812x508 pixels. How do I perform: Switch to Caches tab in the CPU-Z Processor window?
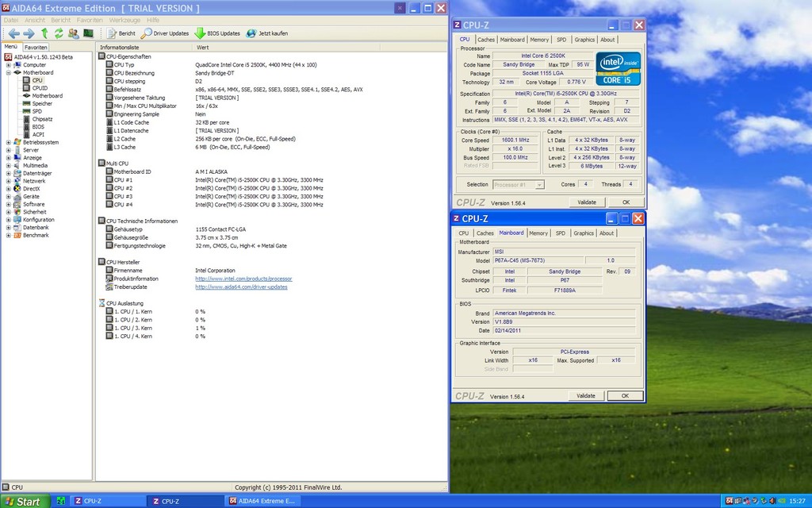pyautogui.click(x=486, y=40)
